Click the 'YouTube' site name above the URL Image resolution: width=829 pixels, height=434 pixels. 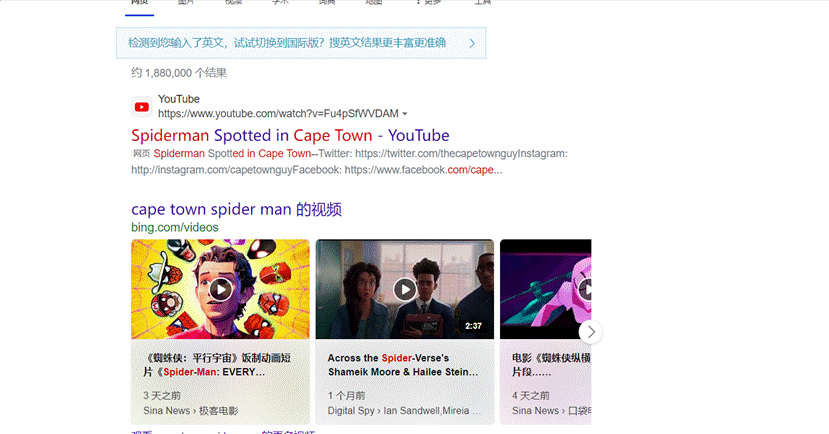pos(179,99)
